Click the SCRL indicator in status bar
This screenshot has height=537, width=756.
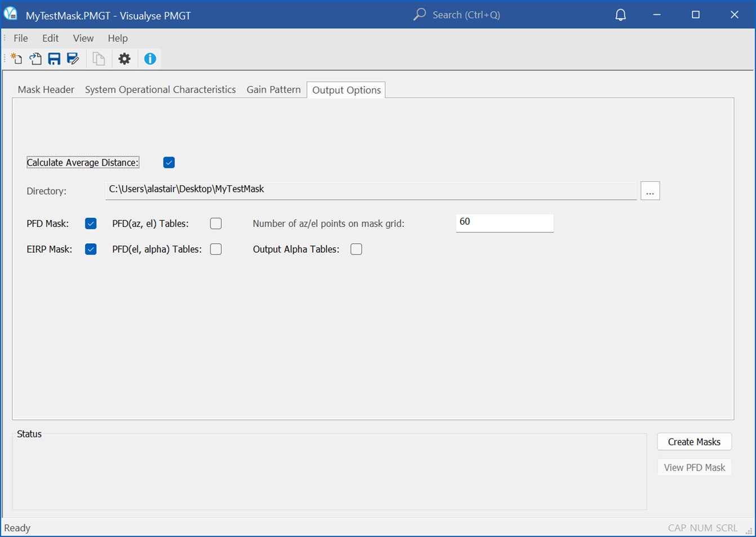(x=727, y=528)
